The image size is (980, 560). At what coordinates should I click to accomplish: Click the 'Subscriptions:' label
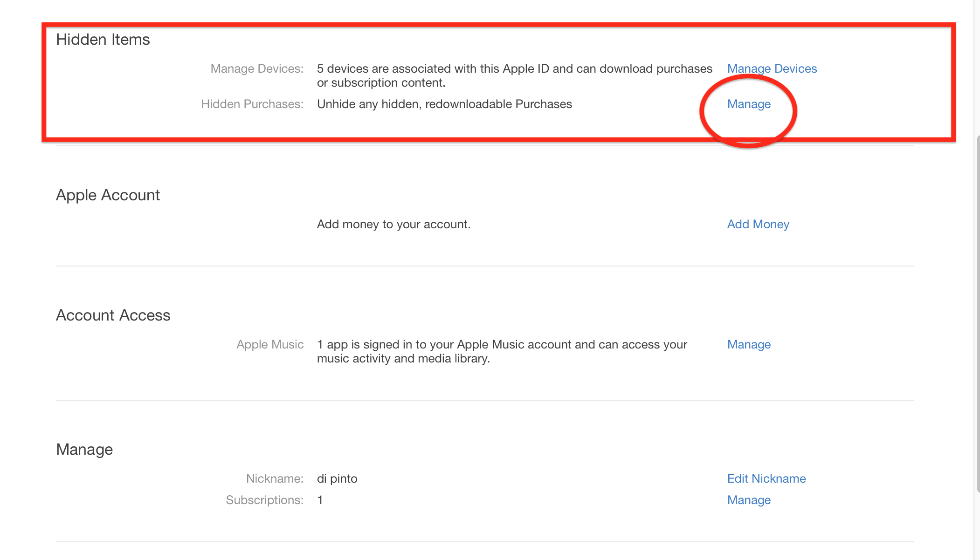point(264,500)
